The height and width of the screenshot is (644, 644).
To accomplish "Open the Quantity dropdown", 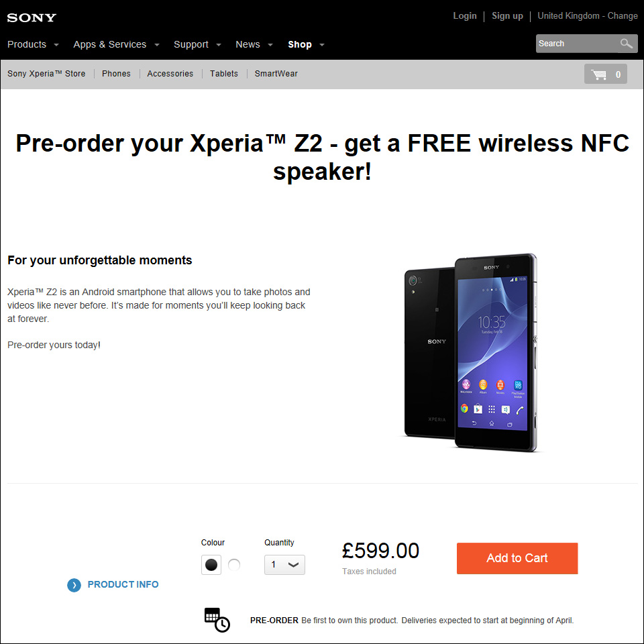I will [284, 565].
